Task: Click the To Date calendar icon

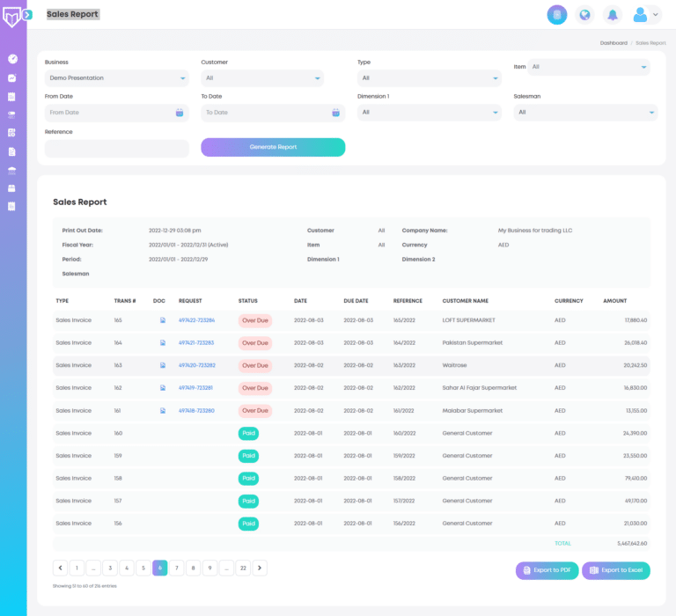Action: tap(335, 113)
